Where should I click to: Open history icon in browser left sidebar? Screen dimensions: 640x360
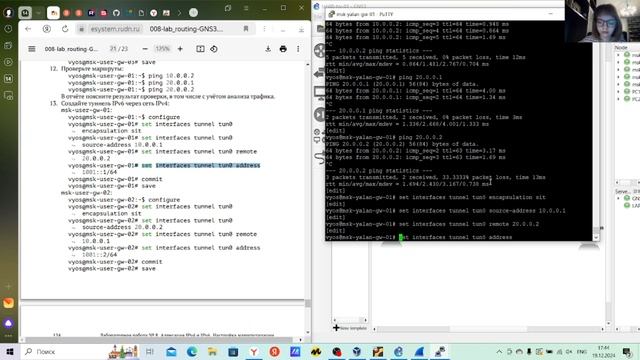8,29
